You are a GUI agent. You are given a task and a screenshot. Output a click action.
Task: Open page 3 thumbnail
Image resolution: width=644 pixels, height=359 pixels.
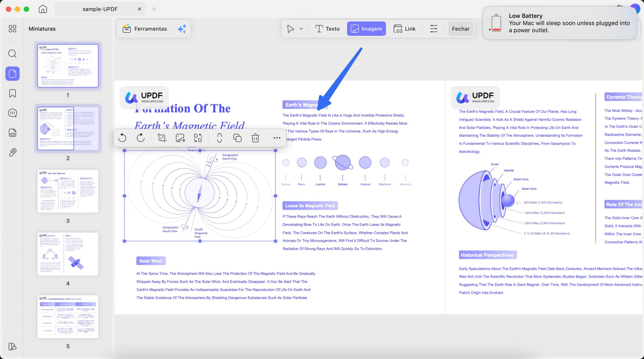68,191
